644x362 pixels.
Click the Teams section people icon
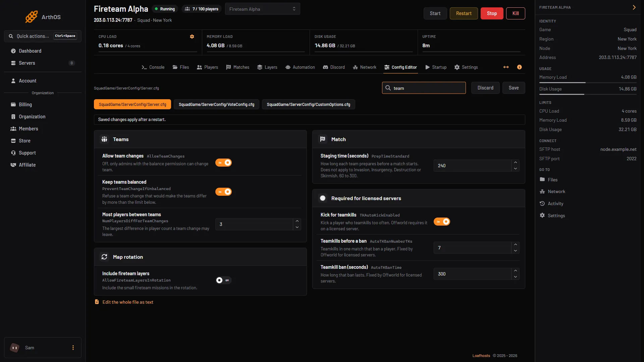tap(104, 139)
